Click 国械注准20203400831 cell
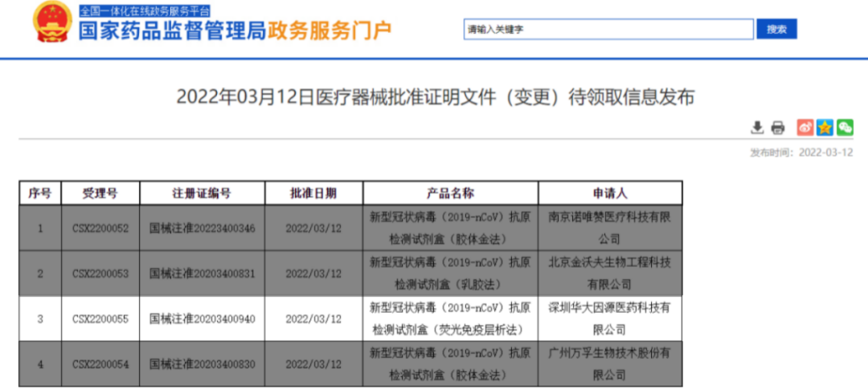Screen dimensions: 868x391 (x=202, y=274)
